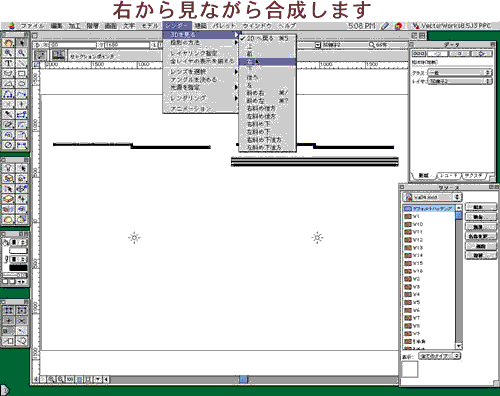Click the Apple menu icon
Viewport: 500px width, 396px height.
(12, 26)
